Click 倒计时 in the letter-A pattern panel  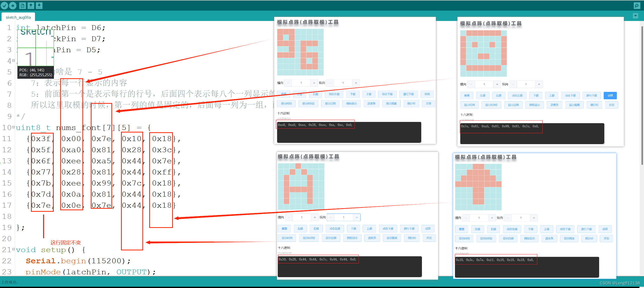(x=412, y=238)
